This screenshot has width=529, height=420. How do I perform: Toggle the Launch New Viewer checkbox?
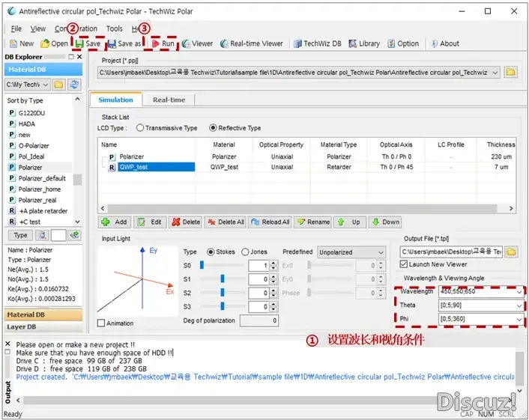(x=404, y=264)
